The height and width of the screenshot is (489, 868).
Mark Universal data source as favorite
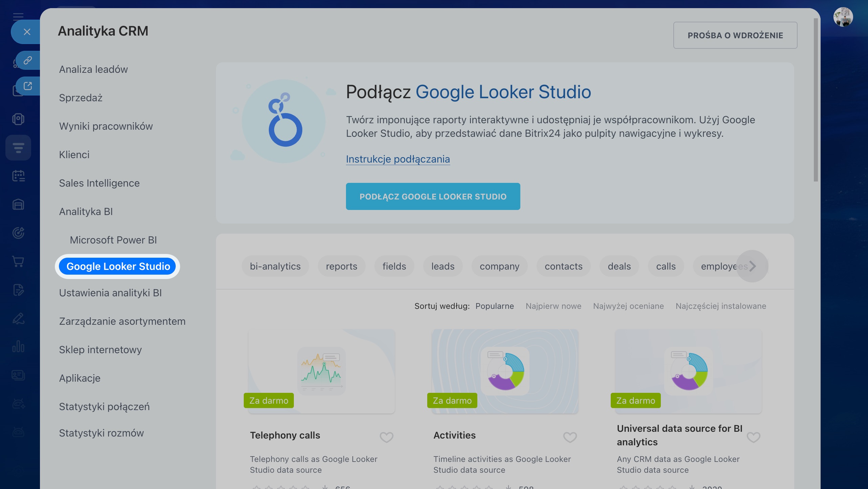click(753, 437)
